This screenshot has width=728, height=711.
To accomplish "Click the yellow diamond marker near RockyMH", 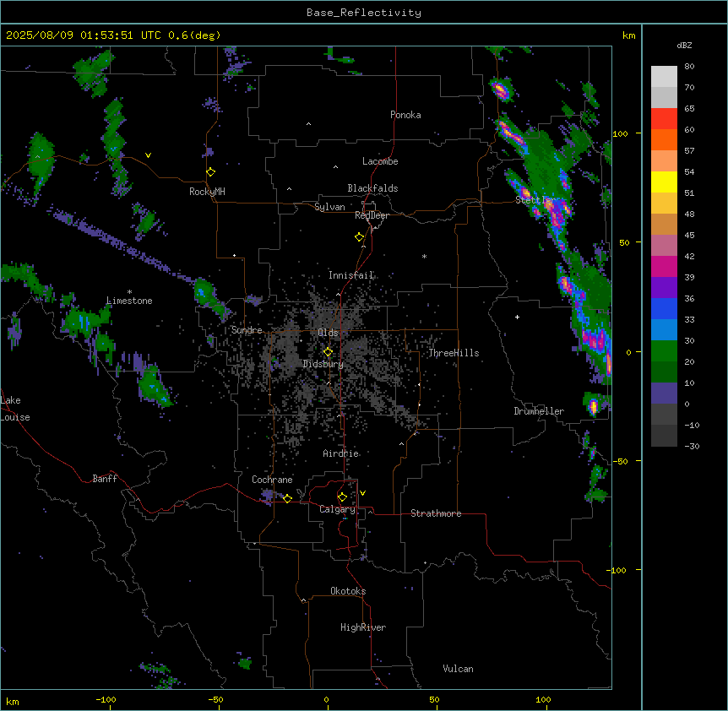I will [x=210, y=172].
